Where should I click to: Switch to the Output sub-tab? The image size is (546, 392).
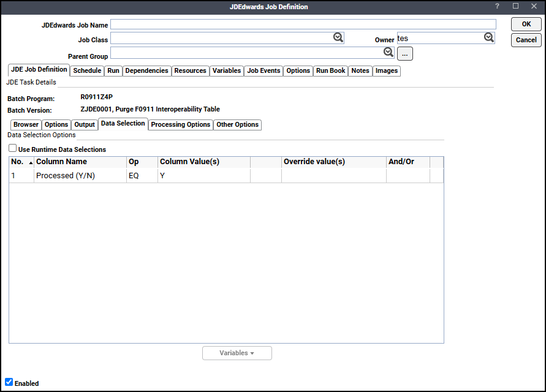pos(85,124)
